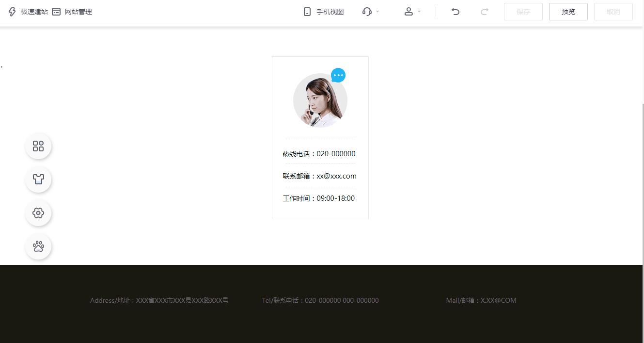
Task: Open the modules grid panel
Action: (x=38, y=146)
